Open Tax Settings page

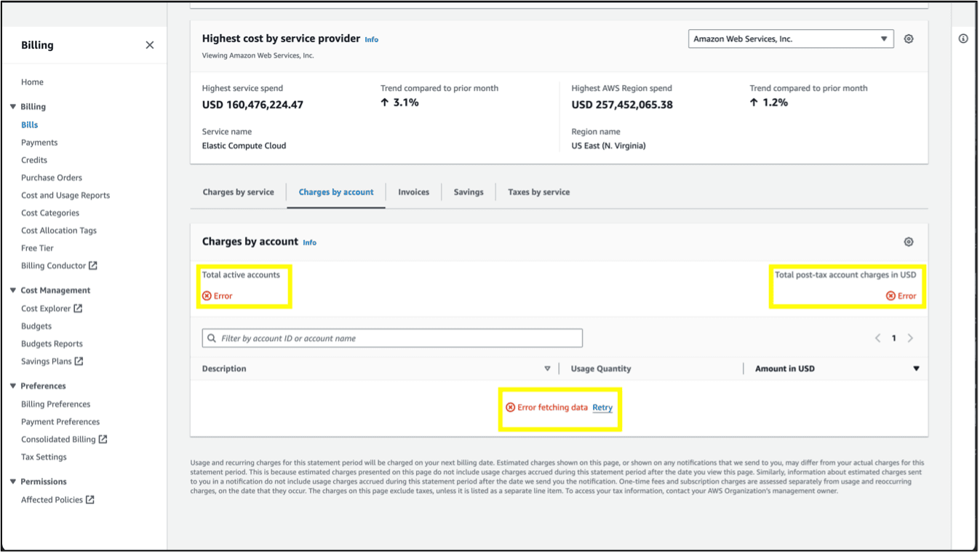pos(44,457)
